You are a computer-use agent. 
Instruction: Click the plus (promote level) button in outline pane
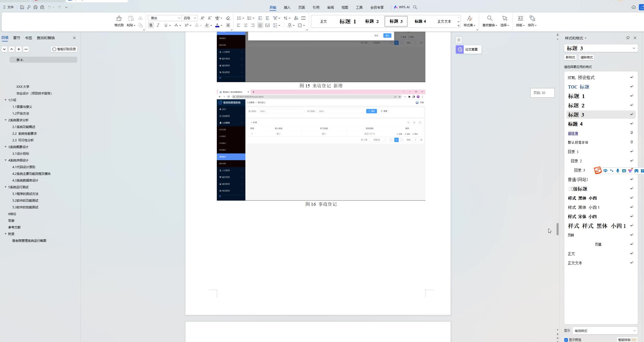point(19,49)
